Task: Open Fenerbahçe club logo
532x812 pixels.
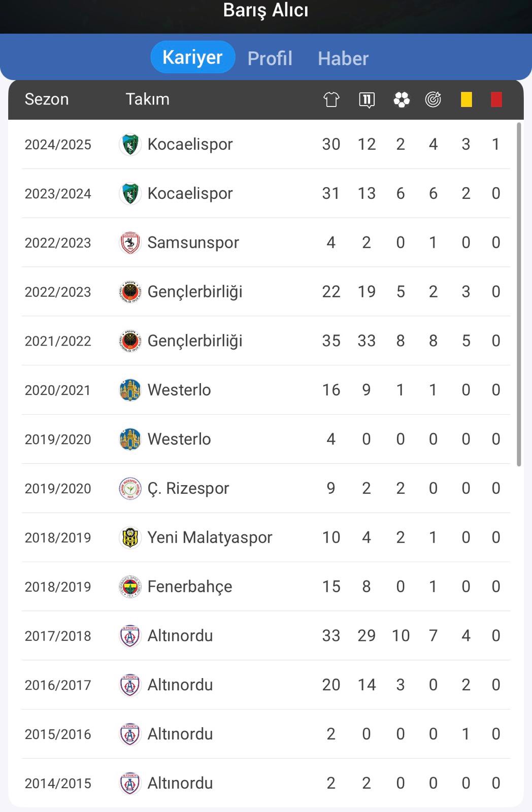Action: (x=129, y=587)
